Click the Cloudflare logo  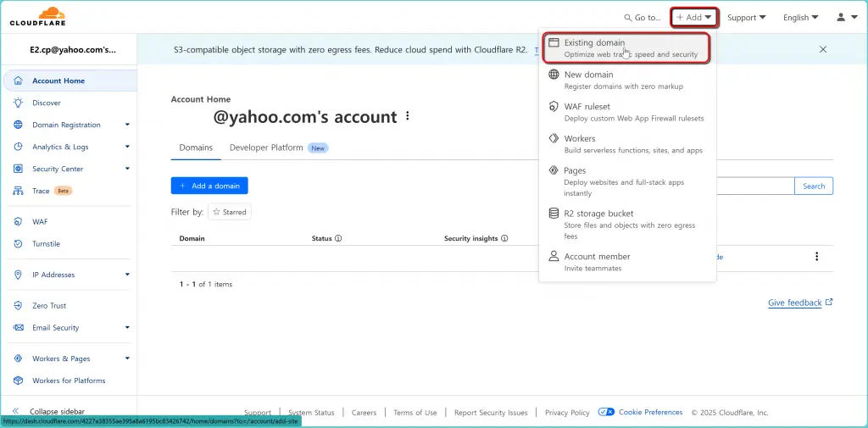pyautogui.click(x=37, y=17)
